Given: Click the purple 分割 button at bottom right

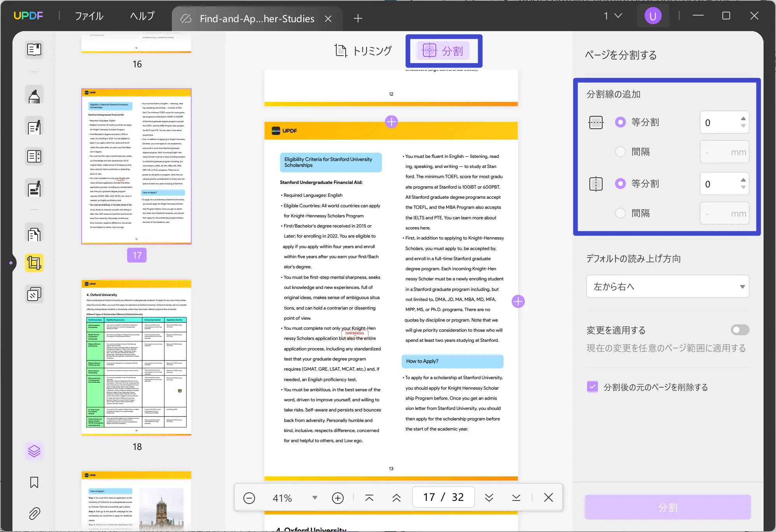Looking at the screenshot, I should [x=668, y=507].
